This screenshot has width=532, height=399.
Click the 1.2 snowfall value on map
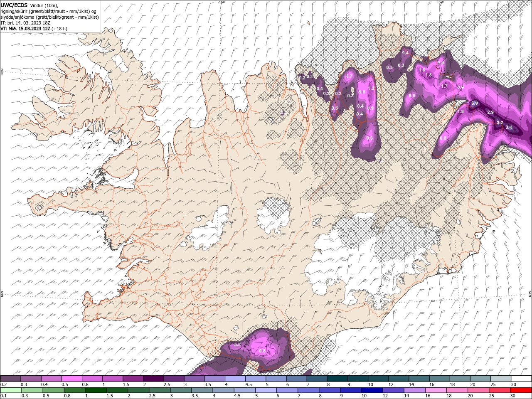coord(372,88)
